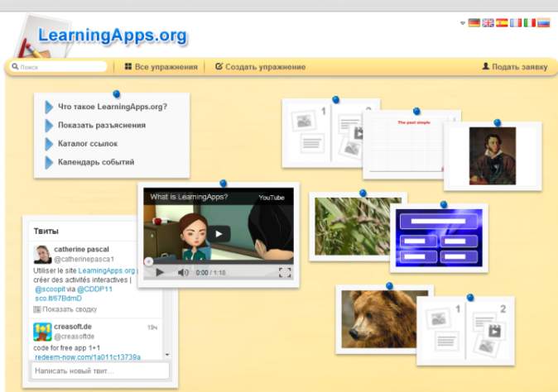The height and width of the screenshot is (392, 558).
Task: Open redeem-now.com tweet link
Action: coord(88,357)
